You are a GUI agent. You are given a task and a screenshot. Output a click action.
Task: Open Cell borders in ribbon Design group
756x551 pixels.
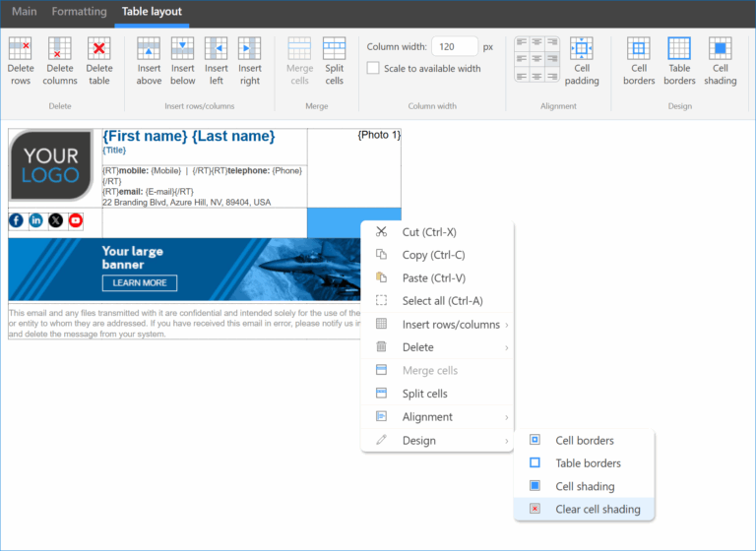click(639, 61)
